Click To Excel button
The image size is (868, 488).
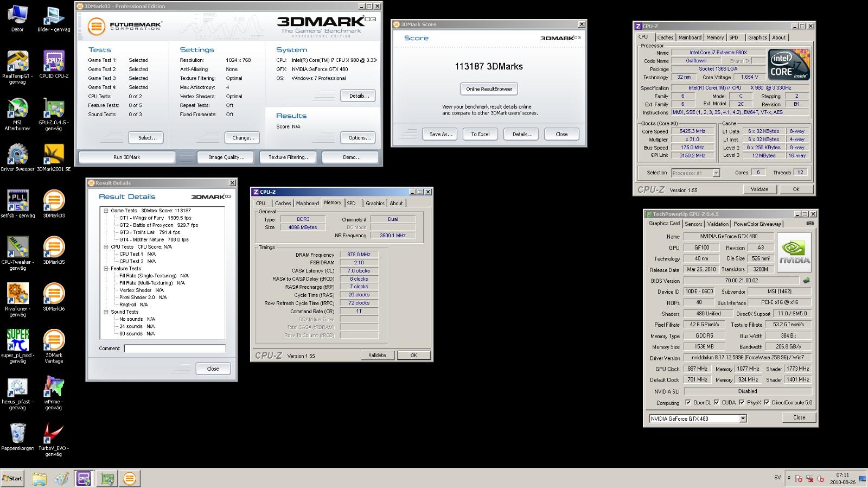point(480,134)
